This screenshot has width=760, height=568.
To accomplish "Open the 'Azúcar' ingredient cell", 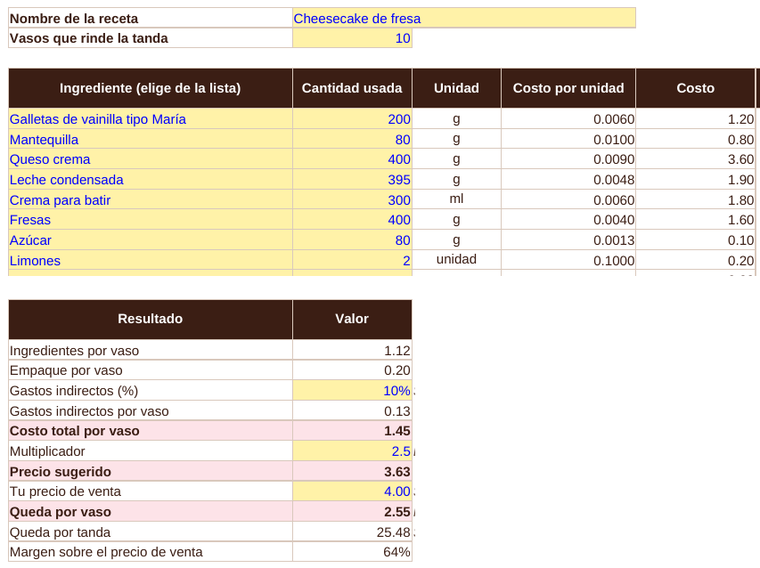I will pos(150,240).
